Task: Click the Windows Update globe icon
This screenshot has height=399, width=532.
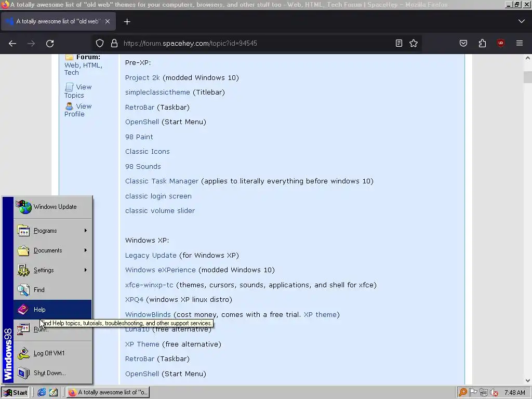Action: [x=24, y=207]
